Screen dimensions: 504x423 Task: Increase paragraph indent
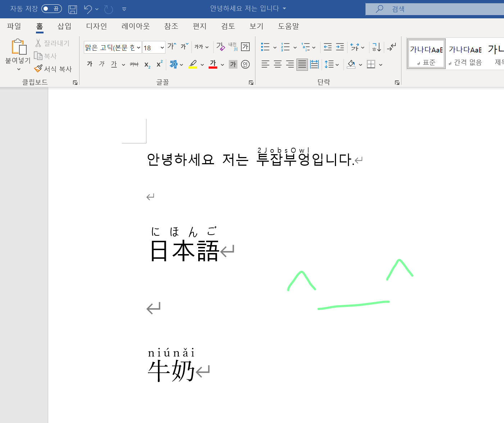[340, 47]
